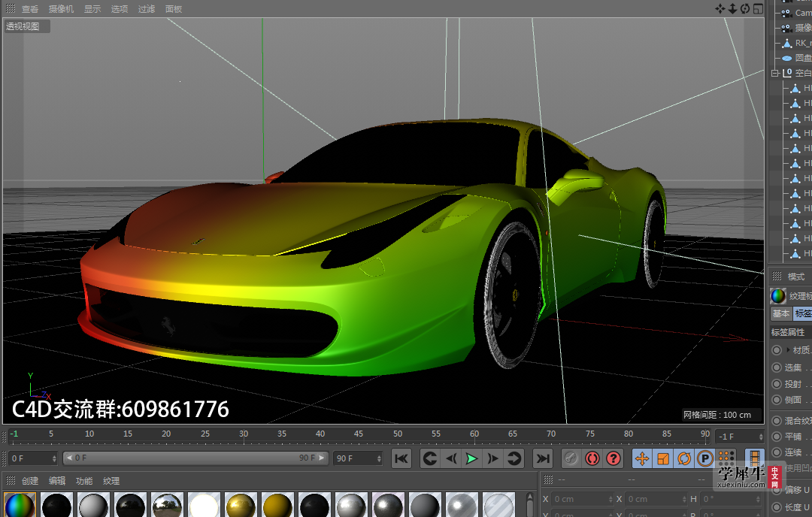Go to start of animation

[401, 458]
